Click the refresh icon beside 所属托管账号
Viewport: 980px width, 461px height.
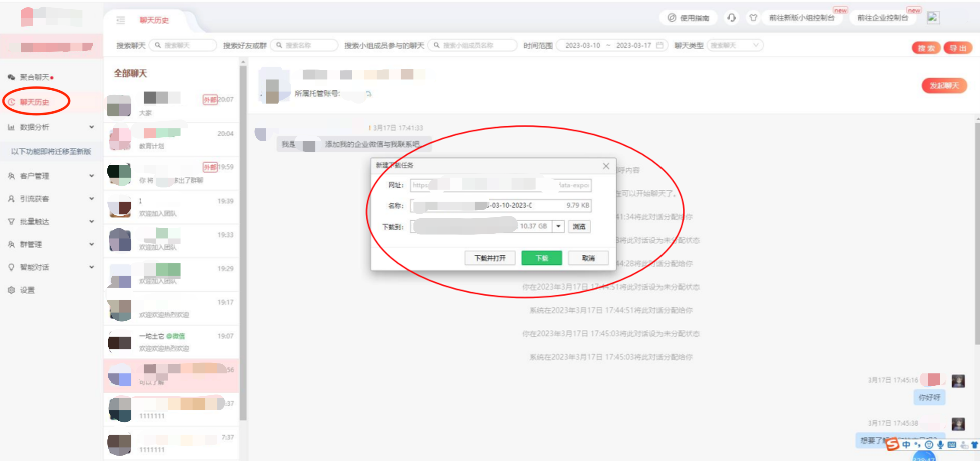tap(368, 94)
